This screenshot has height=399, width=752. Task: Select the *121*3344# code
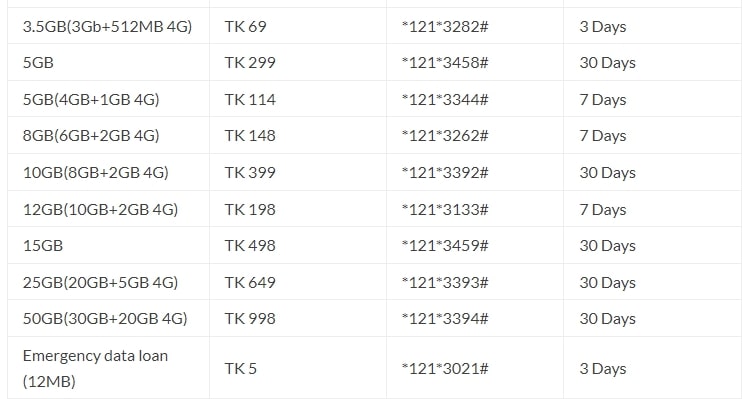click(x=445, y=99)
